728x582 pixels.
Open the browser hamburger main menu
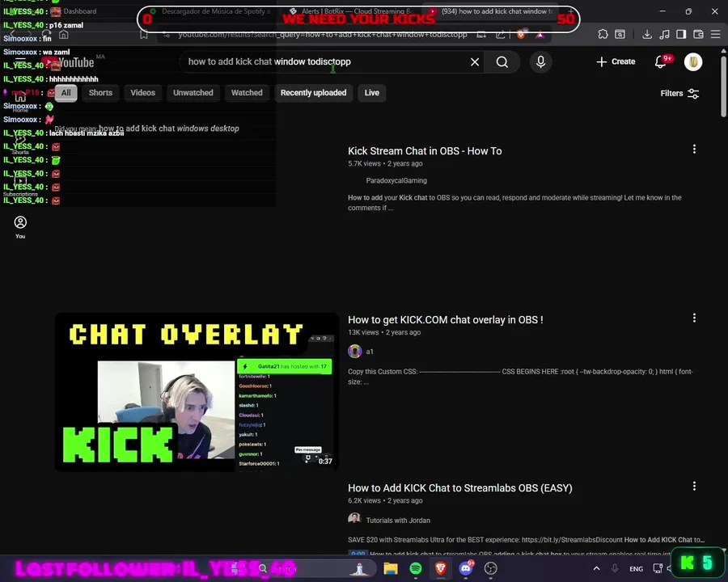coord(716,34)
